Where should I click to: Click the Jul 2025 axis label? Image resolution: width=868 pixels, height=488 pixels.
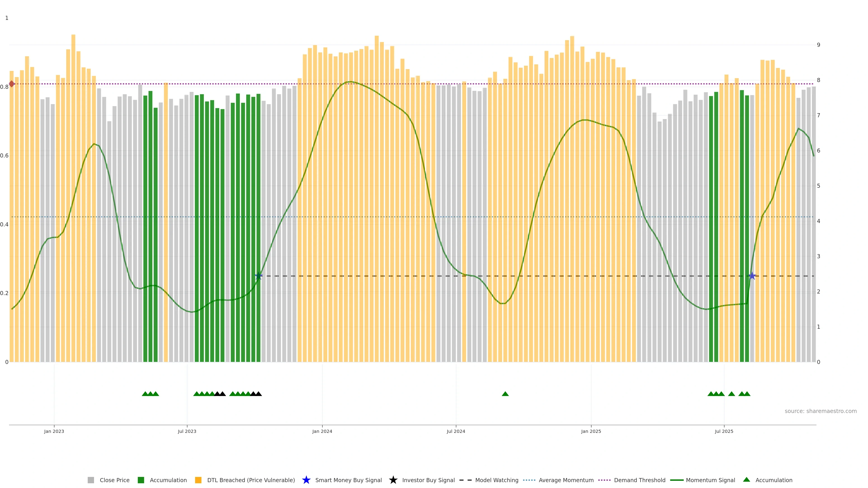pos(724,431)
